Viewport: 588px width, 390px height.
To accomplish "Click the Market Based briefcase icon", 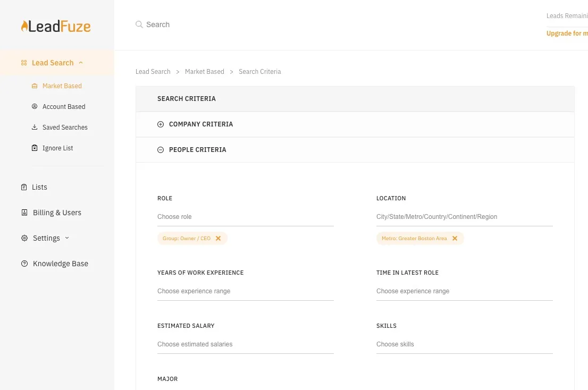I will (x=35, y=86).
